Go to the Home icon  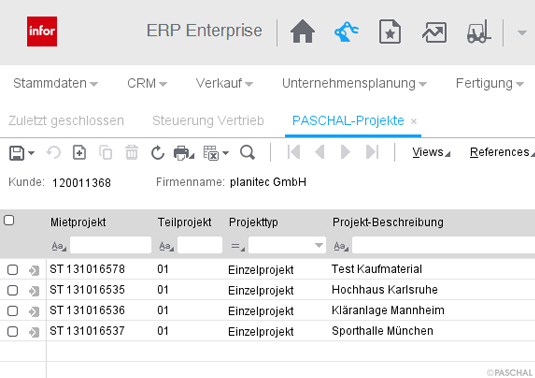coord(302,31)
